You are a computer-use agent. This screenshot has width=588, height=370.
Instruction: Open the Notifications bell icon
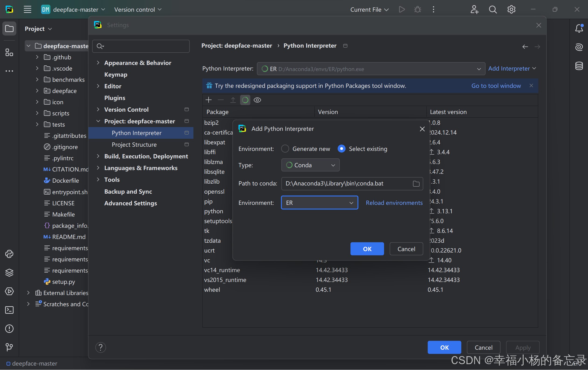click(x=579, y=28)
